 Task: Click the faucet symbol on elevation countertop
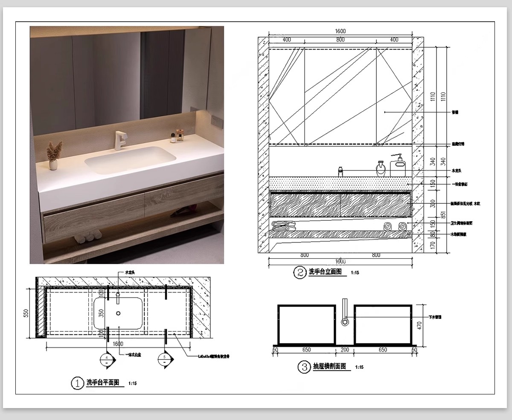341,171
